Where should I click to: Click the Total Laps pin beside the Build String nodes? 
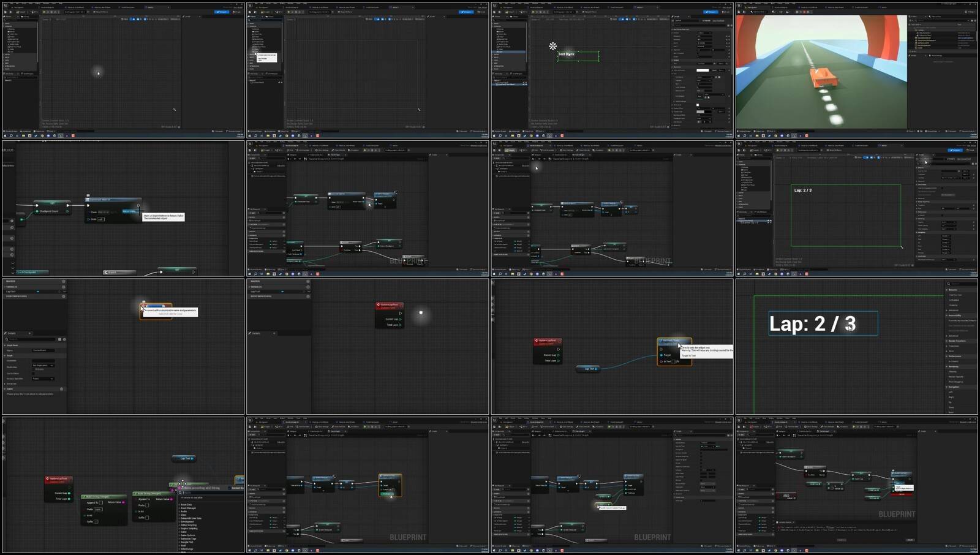(x=69, y=499)
